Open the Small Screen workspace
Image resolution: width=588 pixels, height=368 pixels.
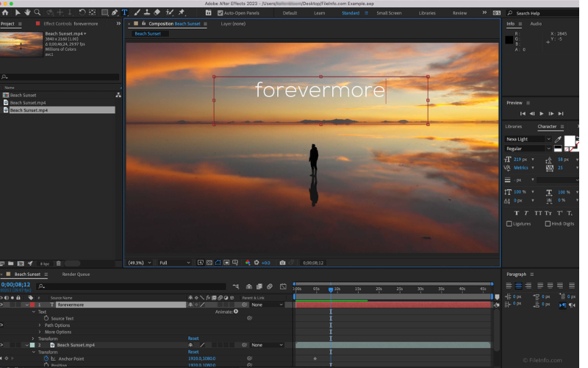[x=389, y=13]
